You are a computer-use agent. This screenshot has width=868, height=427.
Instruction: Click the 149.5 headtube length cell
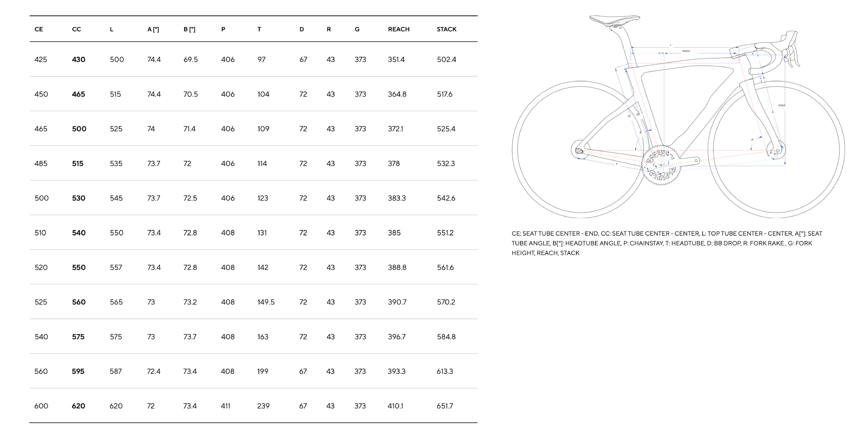(x=266, y=302)
